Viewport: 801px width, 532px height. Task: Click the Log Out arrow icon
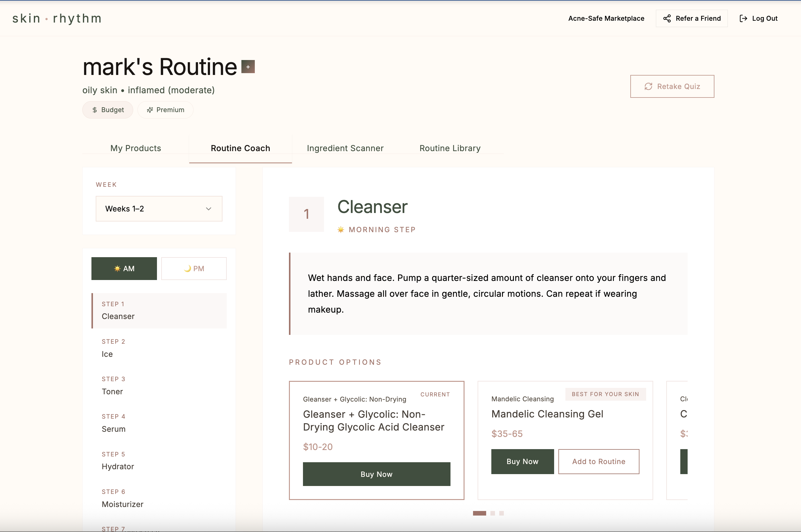click(743, 18)
